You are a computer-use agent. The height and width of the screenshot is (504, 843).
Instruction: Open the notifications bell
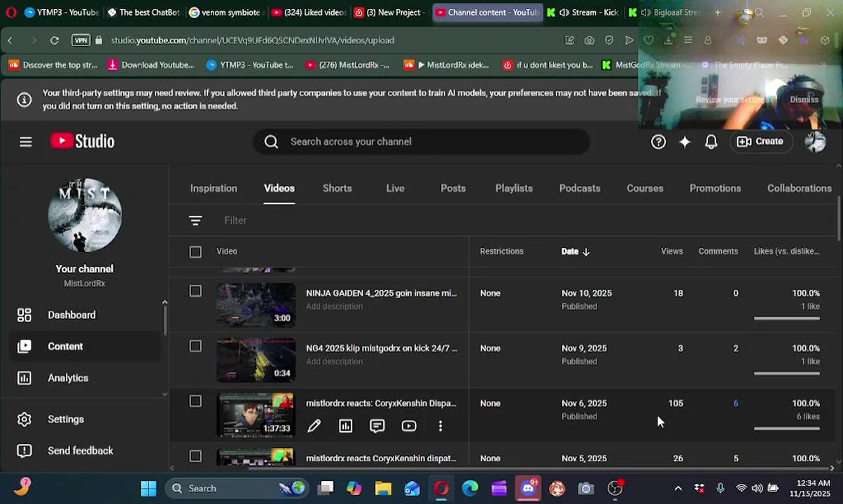coord(711,141)
